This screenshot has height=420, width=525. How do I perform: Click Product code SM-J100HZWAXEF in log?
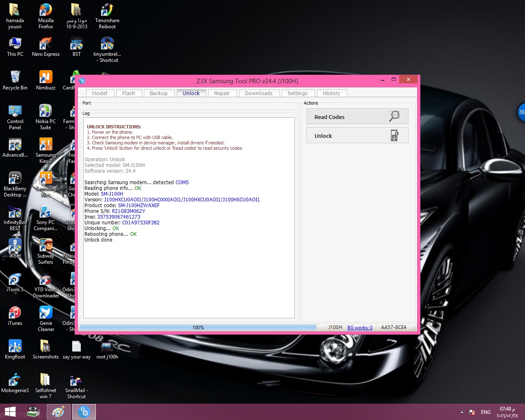(139, 205)
